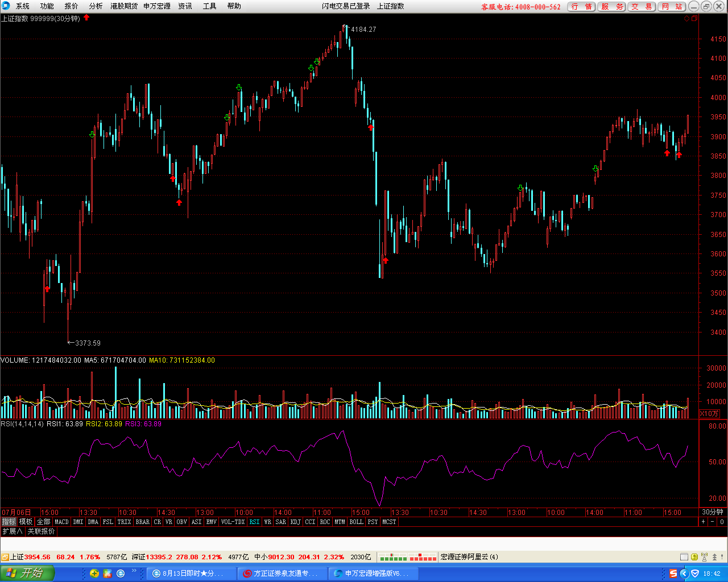This screenshot has width=728, height=582.
Task: Click the yellow lock icon in status bar
Action: coord(695,557)
